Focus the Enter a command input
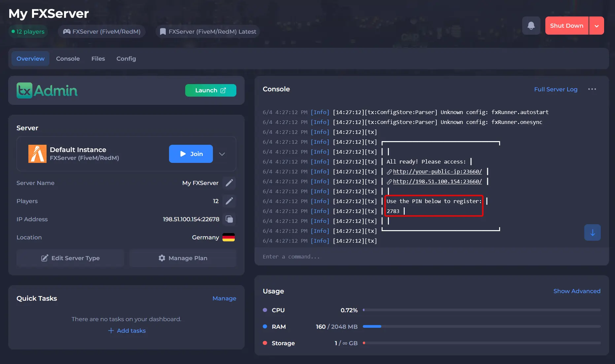The image size is (615, 364). tap(432, 257)
